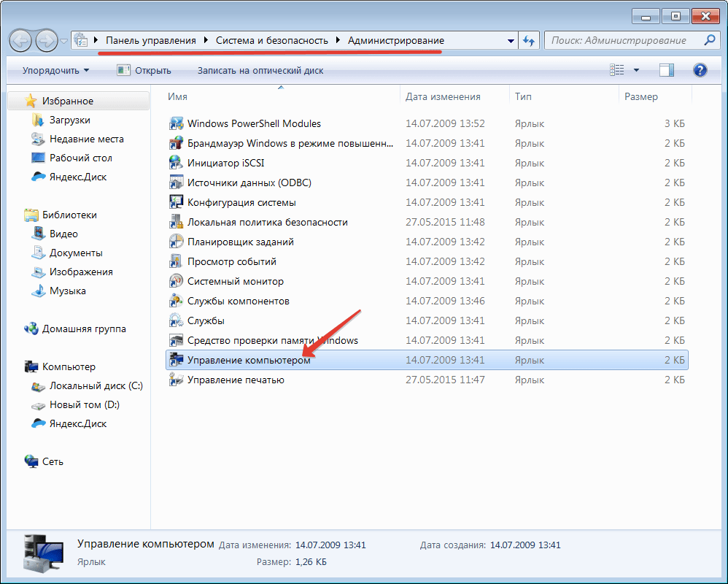Select Просмотр событий in file list
This screenshot has height=584, width=728.
231,261
